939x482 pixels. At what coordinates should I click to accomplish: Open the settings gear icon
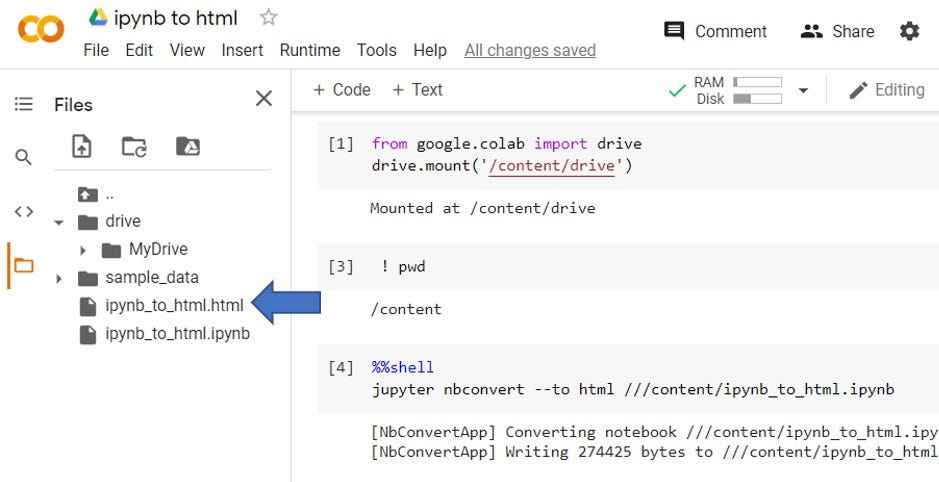tap(909, 31)
